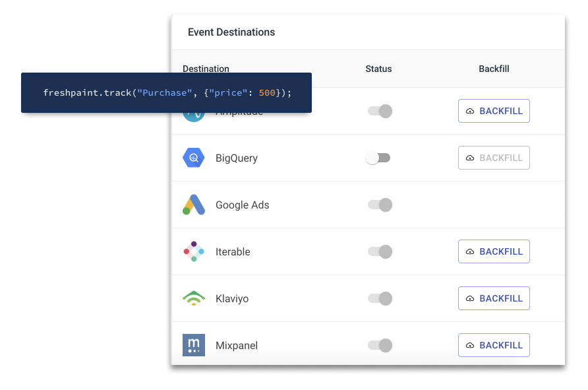This screenshot has width=588, height=390.
Task: Click the Iterable colorful dots logo
Action: 194,251
